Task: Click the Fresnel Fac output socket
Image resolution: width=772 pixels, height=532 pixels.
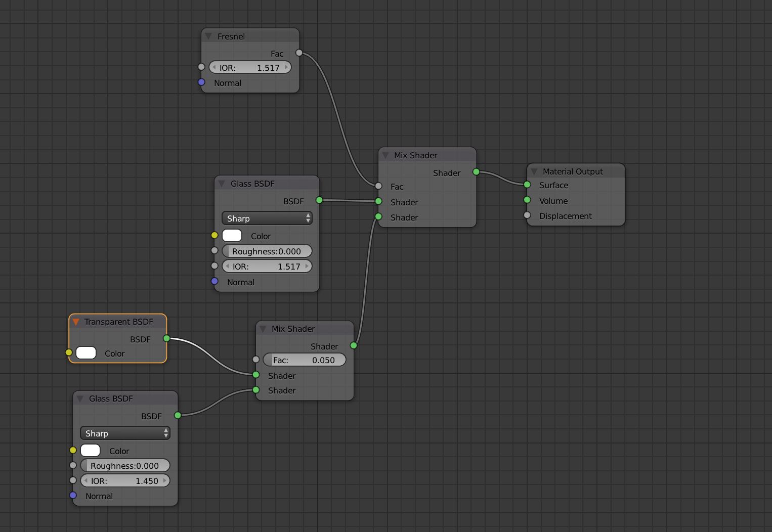Action: tap(299, 53)
